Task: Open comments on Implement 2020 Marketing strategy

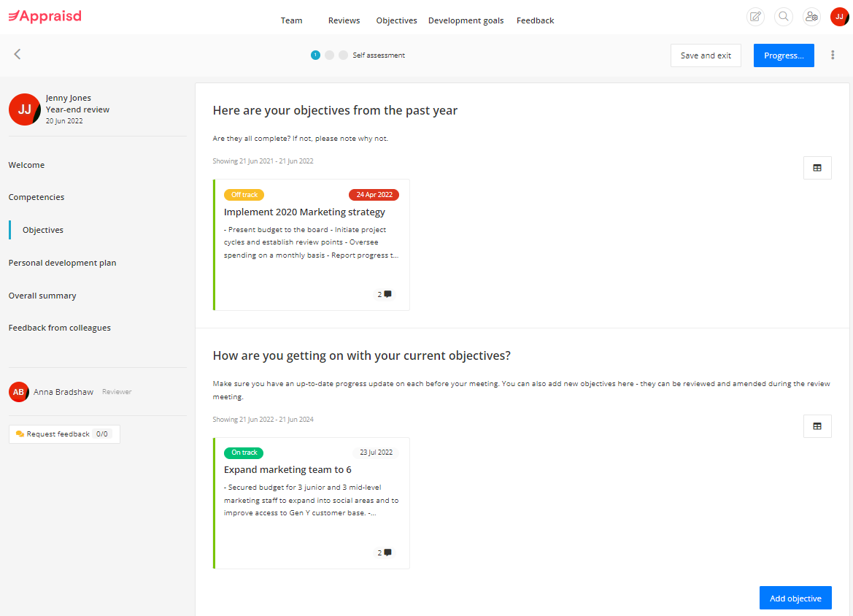Action: coord(385,294)
